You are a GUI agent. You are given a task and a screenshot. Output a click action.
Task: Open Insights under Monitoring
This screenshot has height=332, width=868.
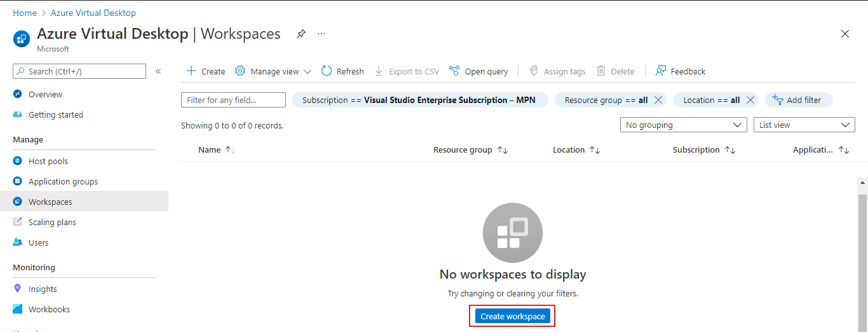[43, 289]
